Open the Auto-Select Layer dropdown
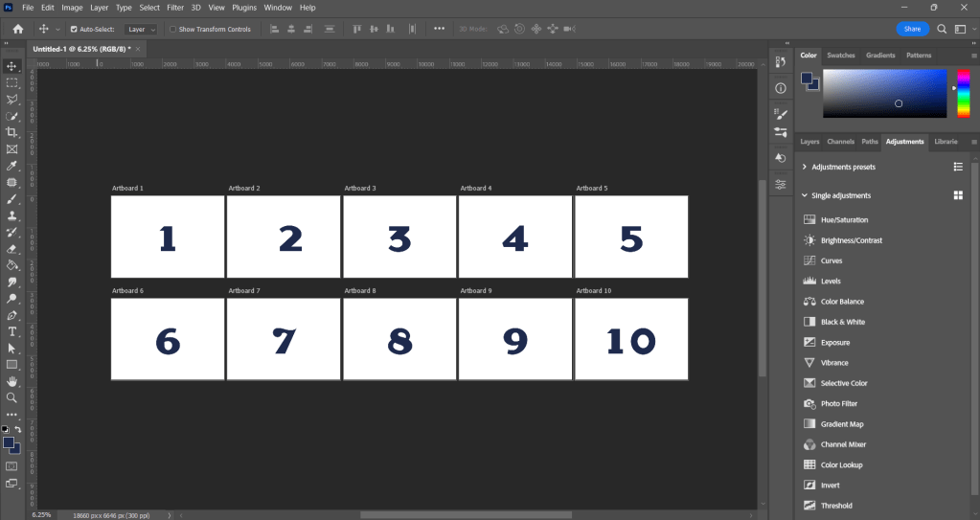The height and width of the screenshot is (520, 980). click(x=141, y=30)
